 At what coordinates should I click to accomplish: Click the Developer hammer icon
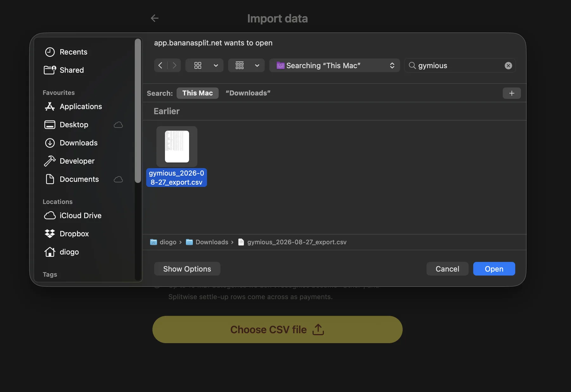point(50,161)
